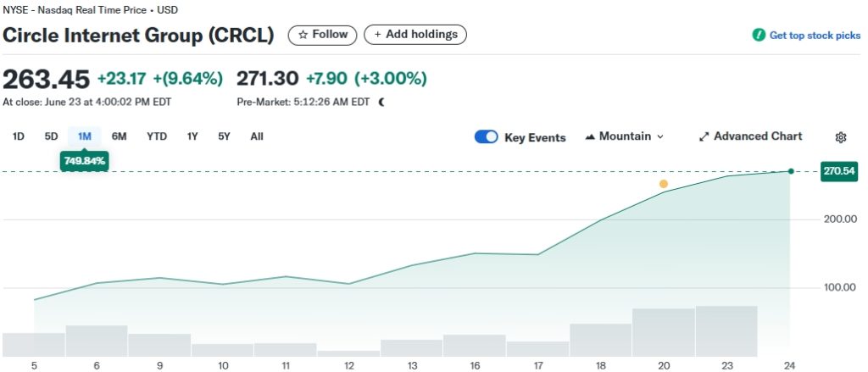This screenshot has height=372, width=868.
Task: Open the Get top stock picks link
Action: coord(814,36)
